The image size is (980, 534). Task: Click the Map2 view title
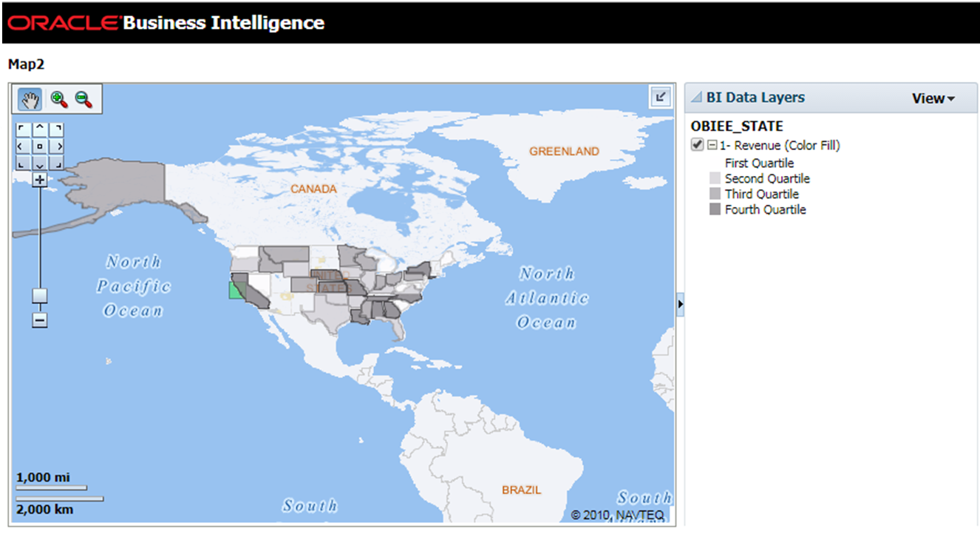point(26,64)
